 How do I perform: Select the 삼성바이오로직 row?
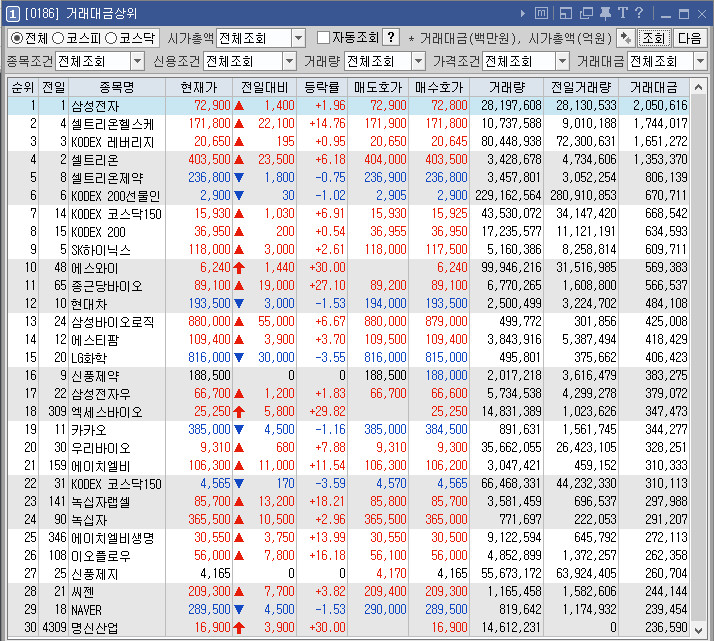pos(348,322)
